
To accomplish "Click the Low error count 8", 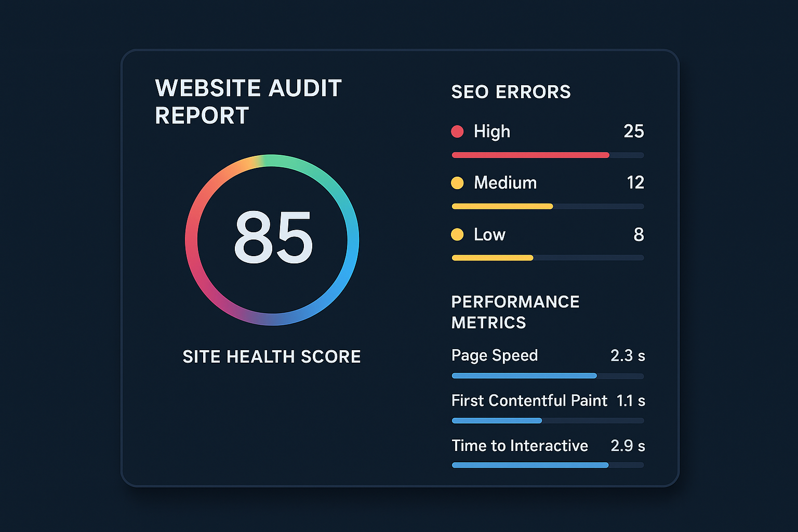I will [639, 235].
